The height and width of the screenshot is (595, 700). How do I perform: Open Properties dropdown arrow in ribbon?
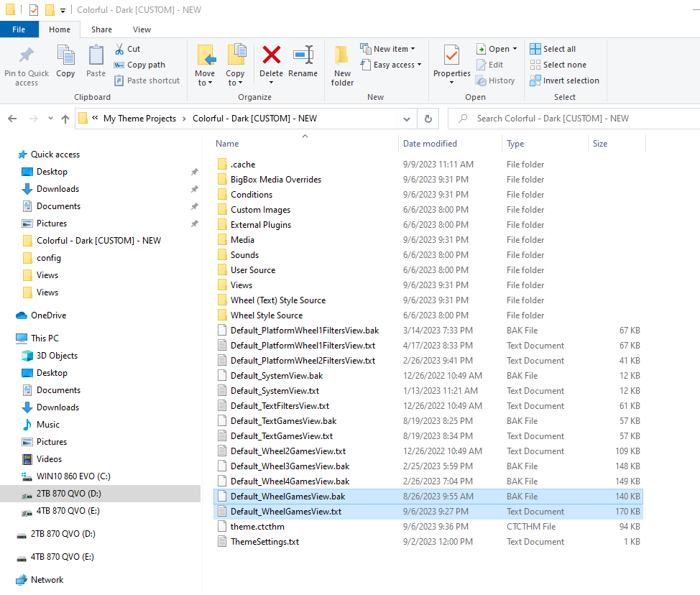click(x=452, y=83)
